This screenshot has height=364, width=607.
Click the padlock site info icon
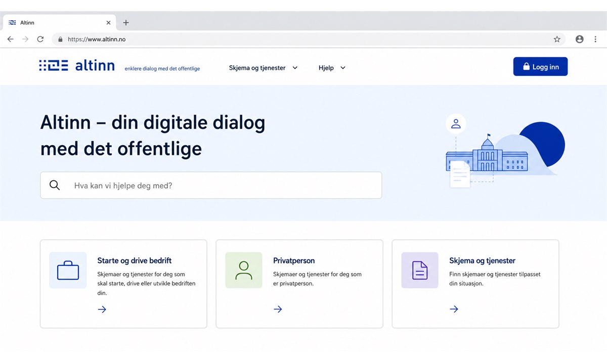pyautogui.click(x=60, y=39)
